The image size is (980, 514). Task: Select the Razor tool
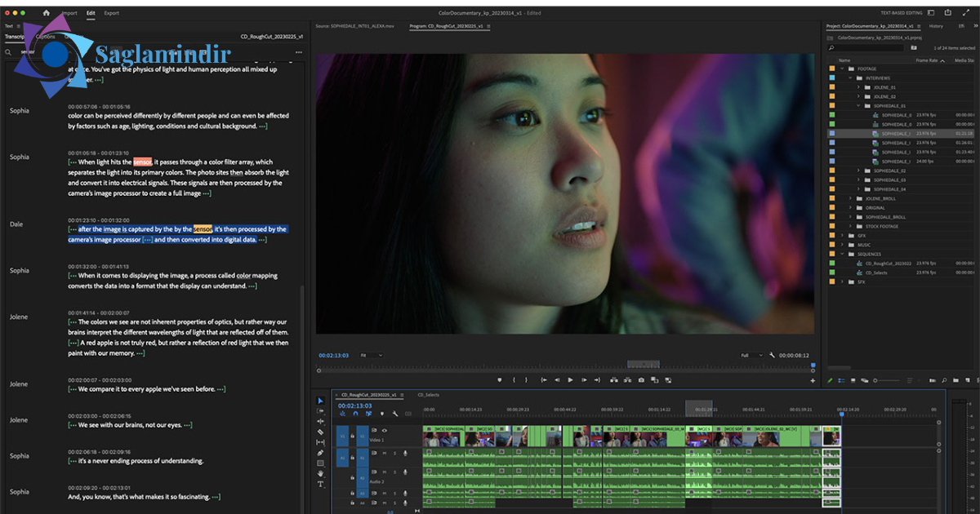click(320, 432)
